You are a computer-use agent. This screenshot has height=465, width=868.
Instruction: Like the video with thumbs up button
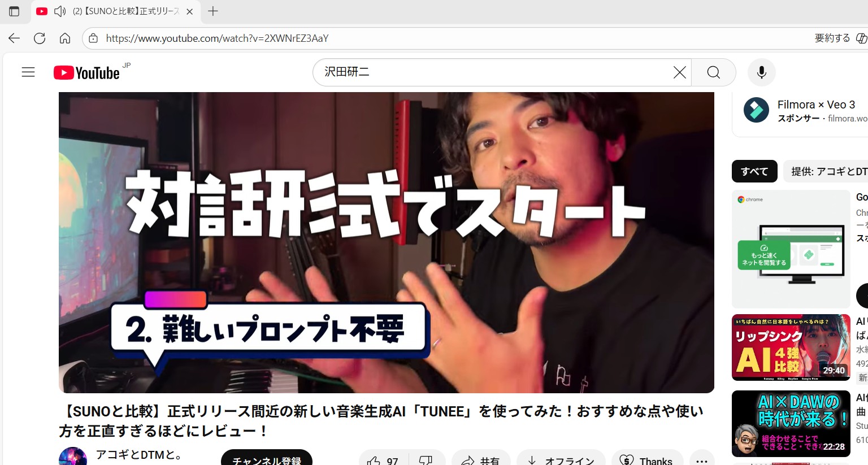coord(383,460)
